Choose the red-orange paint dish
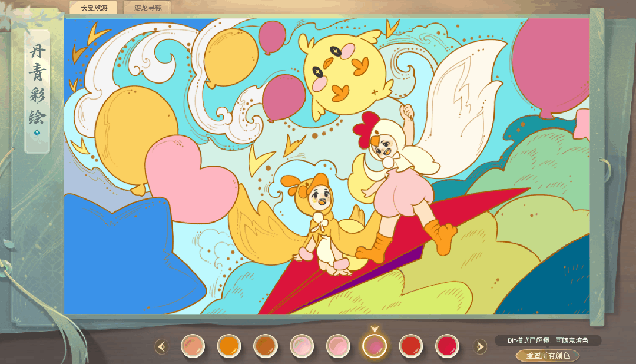The height and width of the screenshot is (364, 636). tap(410, 345)
